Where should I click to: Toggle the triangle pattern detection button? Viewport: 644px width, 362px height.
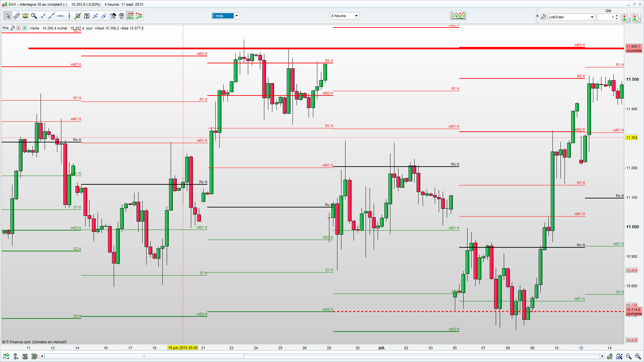[x=139, y=16]
